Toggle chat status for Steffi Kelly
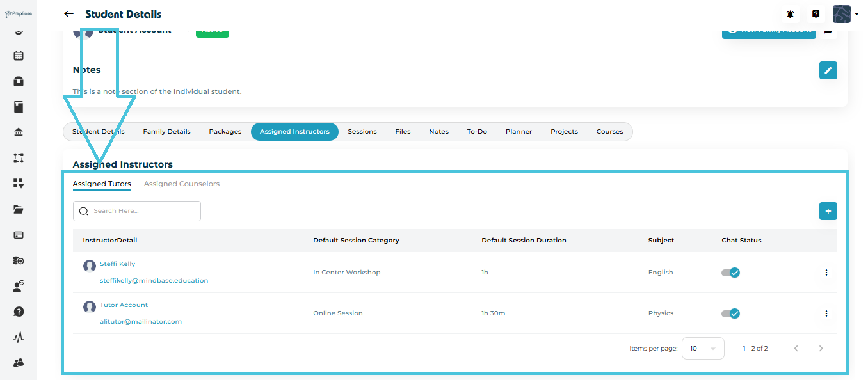 (730, 273)
